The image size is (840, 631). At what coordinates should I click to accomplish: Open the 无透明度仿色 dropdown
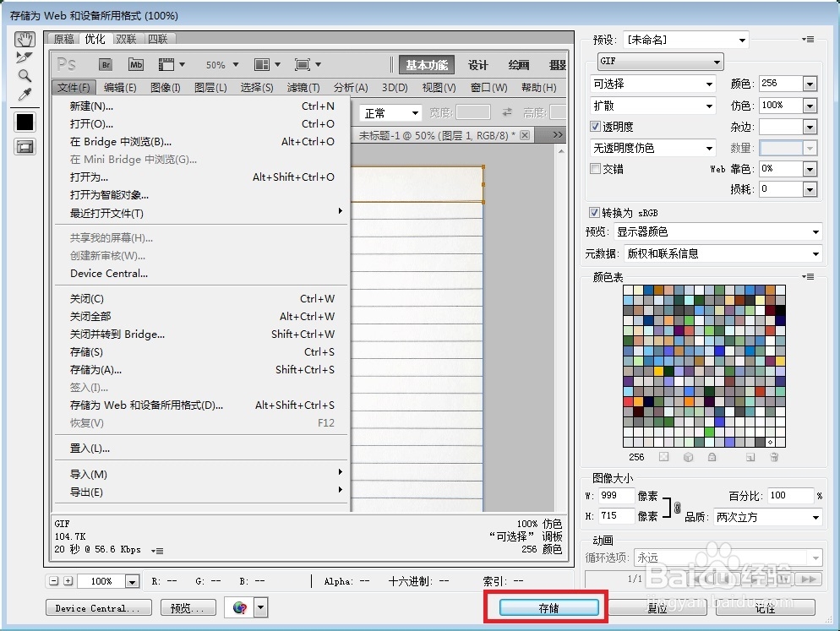[652, 148]
